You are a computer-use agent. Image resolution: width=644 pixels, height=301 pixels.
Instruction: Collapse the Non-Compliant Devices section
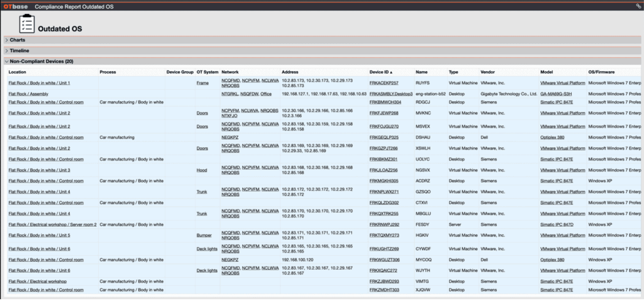[x=41, y=62]
